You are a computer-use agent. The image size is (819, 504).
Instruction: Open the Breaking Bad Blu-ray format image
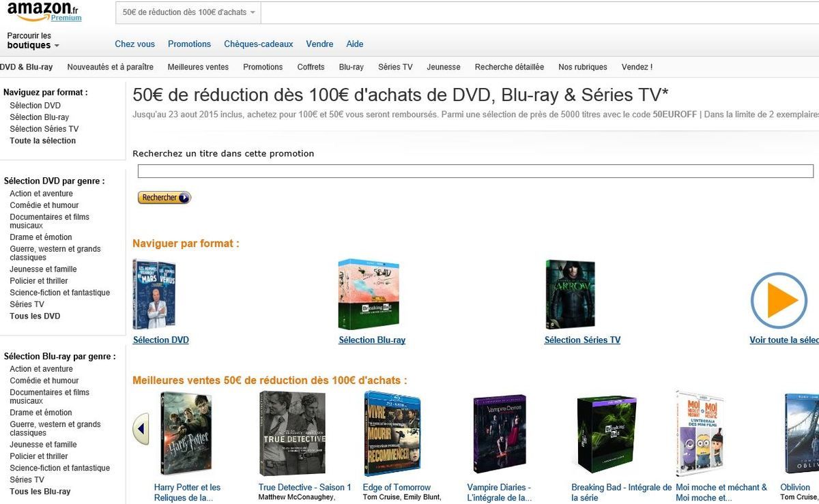369,294
